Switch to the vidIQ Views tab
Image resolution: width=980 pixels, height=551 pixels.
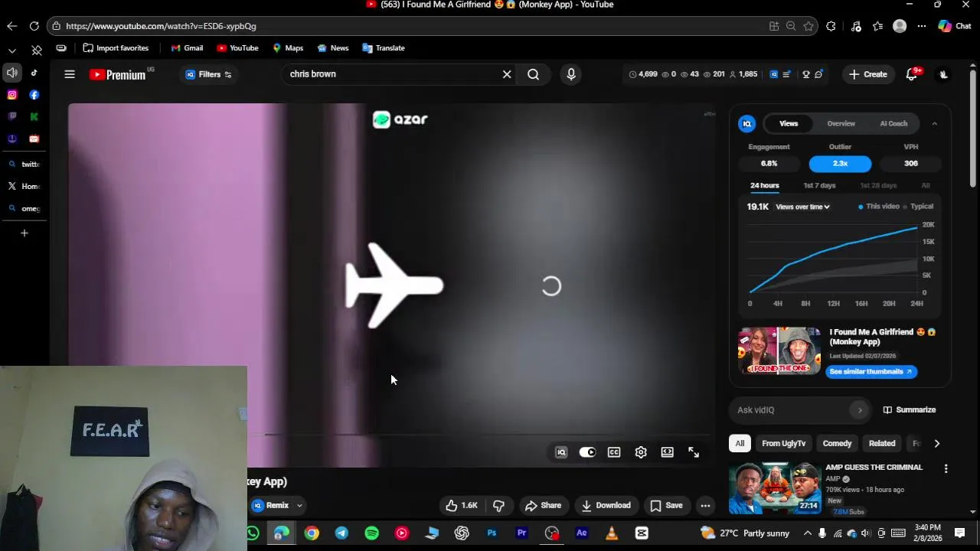[x=789, y=123]
